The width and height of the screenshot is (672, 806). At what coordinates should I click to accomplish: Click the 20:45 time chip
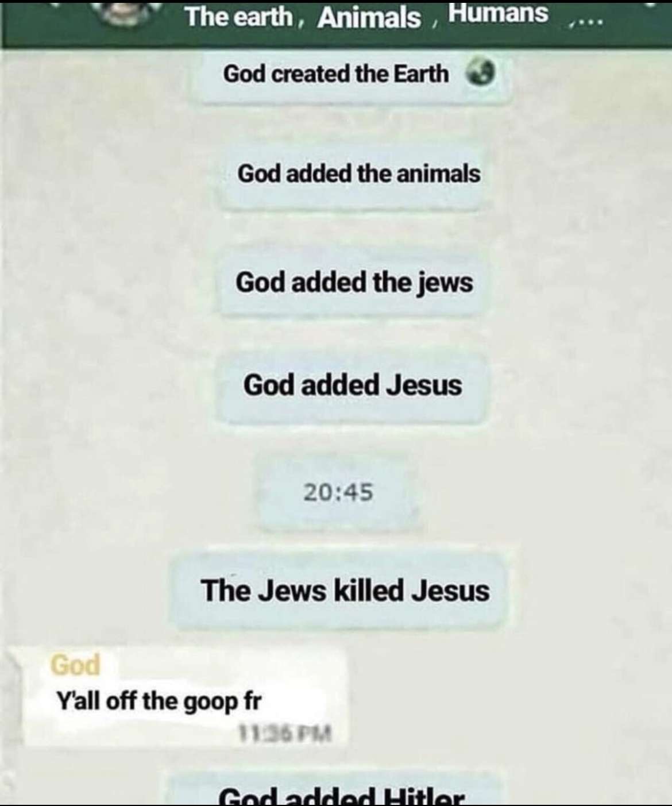pos(338,492)
